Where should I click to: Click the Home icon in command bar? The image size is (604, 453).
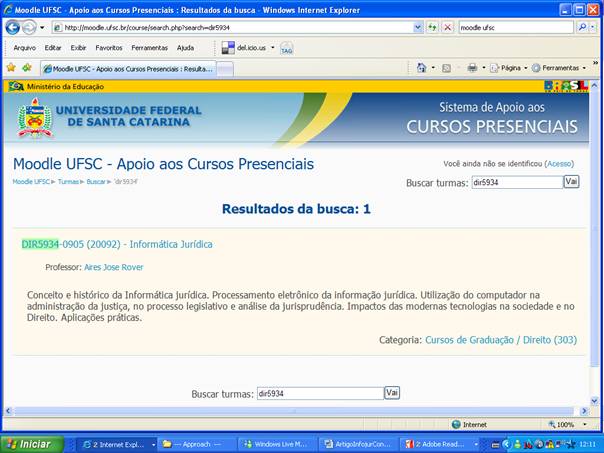click(421, 68)
